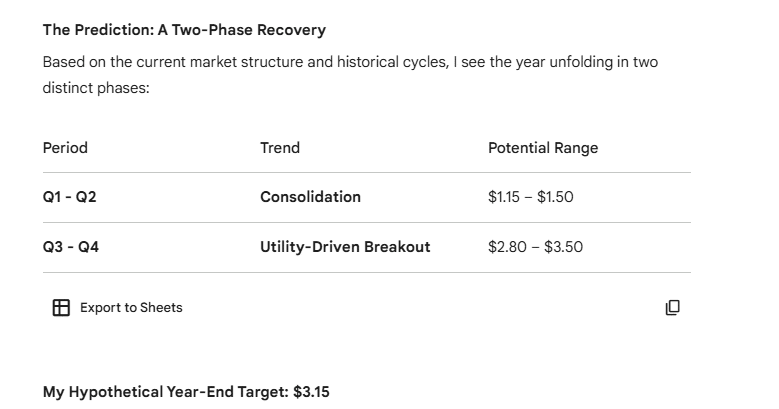This screenshot has height=409, width=779.
Task: Copy the table using copy icon
Action: (x=672, y=307)
